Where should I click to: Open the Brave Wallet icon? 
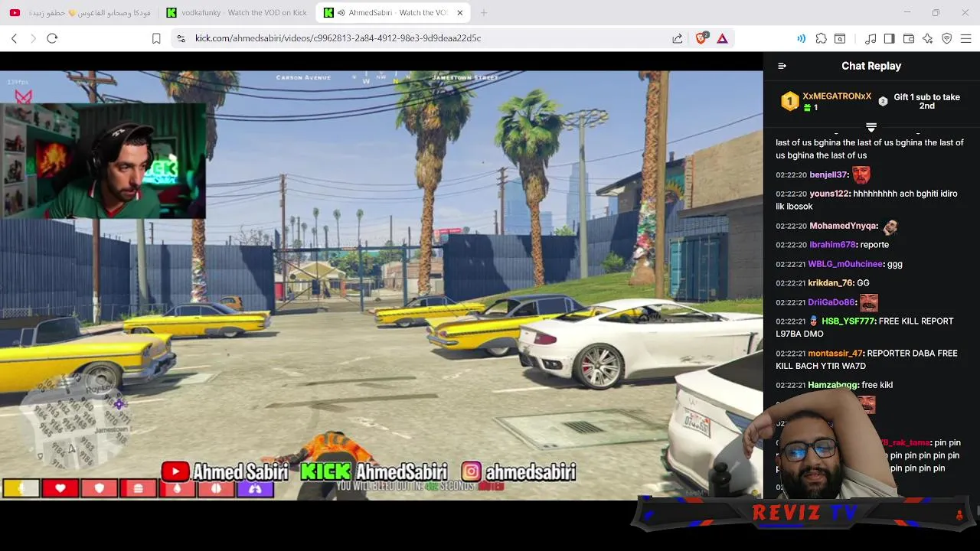click(x=909, y=38)
